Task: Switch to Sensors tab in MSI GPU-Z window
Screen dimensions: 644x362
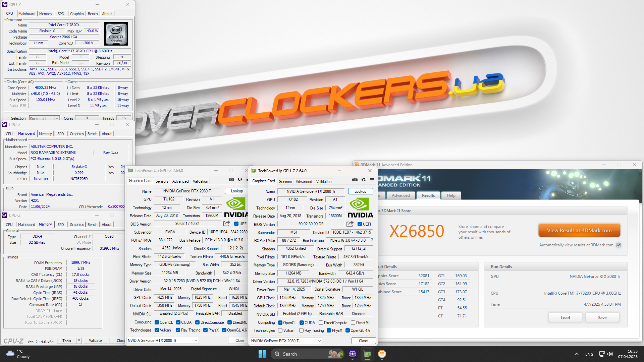Action: click(x=285, y=182)
